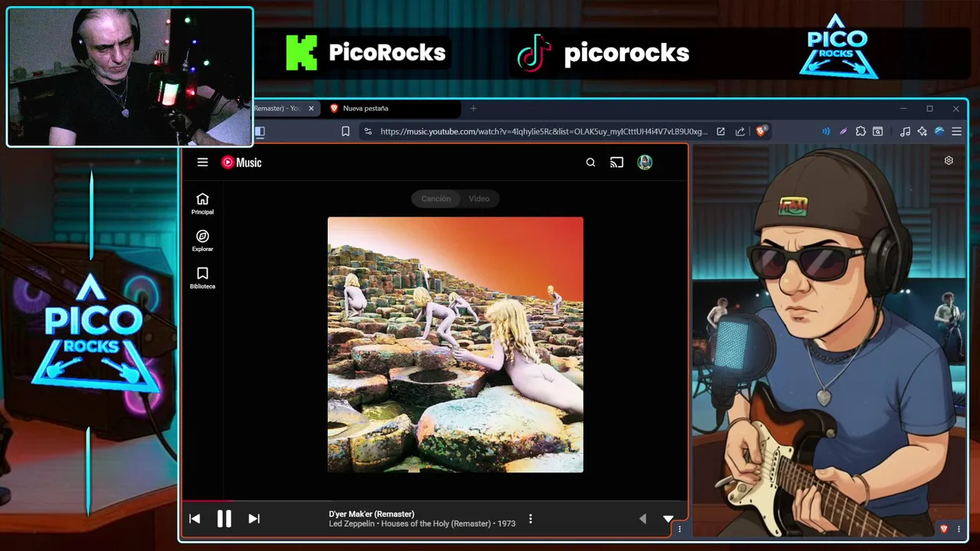Click the three-dot handle below the player
Viewport: 980px width, 551px height.
[679, 529]
